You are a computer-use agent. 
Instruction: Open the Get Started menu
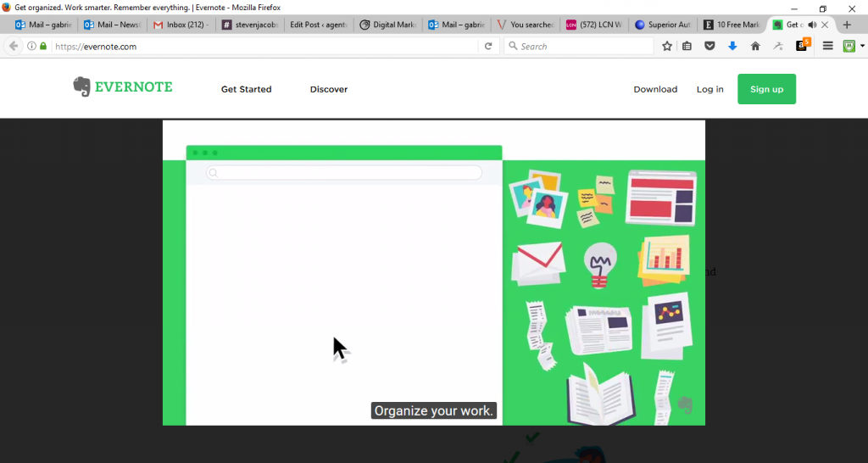[x=247, y=89]
